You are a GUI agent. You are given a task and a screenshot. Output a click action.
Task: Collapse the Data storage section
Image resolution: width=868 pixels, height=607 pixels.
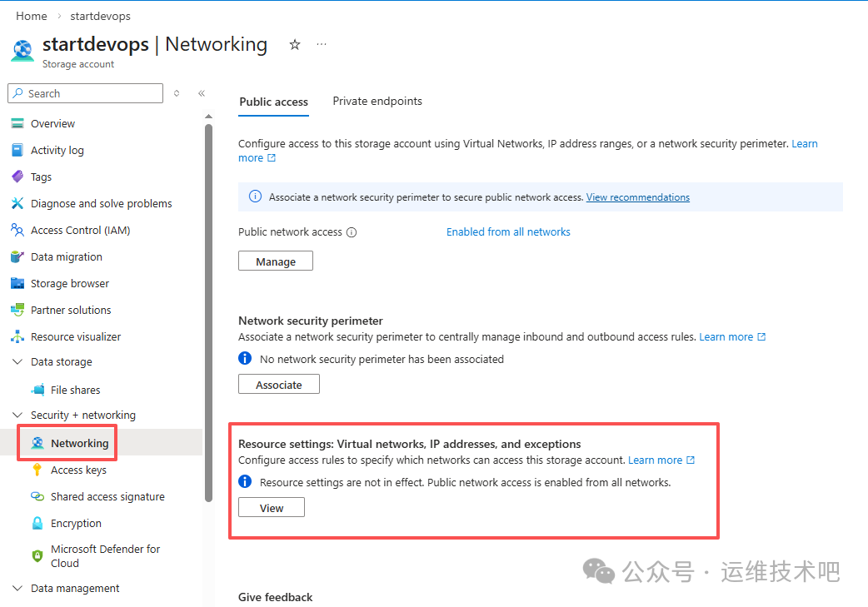click(17, 362)
